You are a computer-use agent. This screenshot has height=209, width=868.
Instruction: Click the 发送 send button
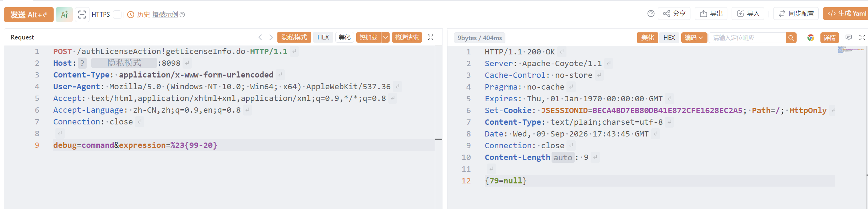coord(29,15)
